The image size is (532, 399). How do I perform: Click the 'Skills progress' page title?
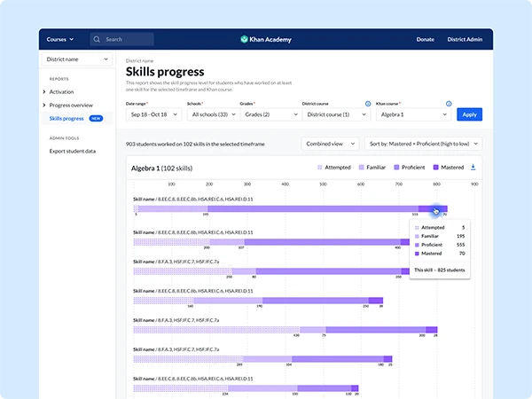click(x=165, y=72)
